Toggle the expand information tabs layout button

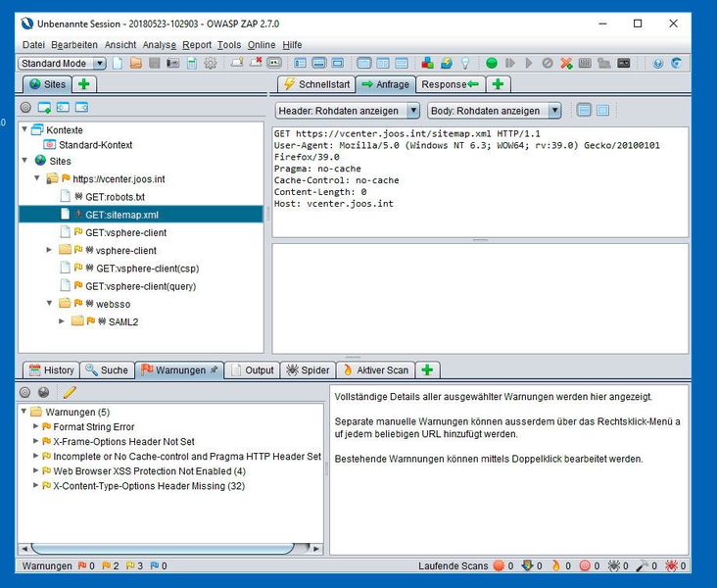pyautogui.click(x=318, y=63)
